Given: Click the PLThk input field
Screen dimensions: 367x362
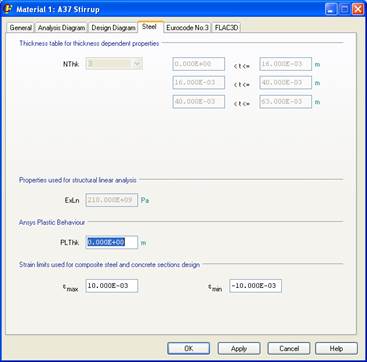Looking at the screenshot, I should coord(112,242).
